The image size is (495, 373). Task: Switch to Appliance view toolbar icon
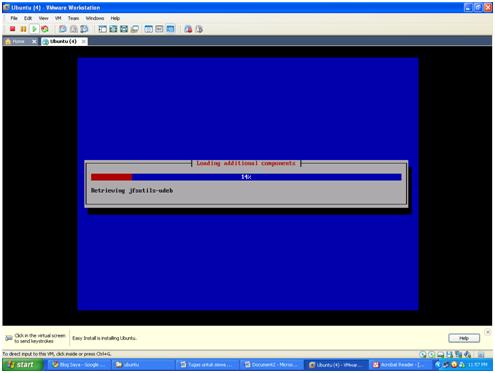coord(159,29)
